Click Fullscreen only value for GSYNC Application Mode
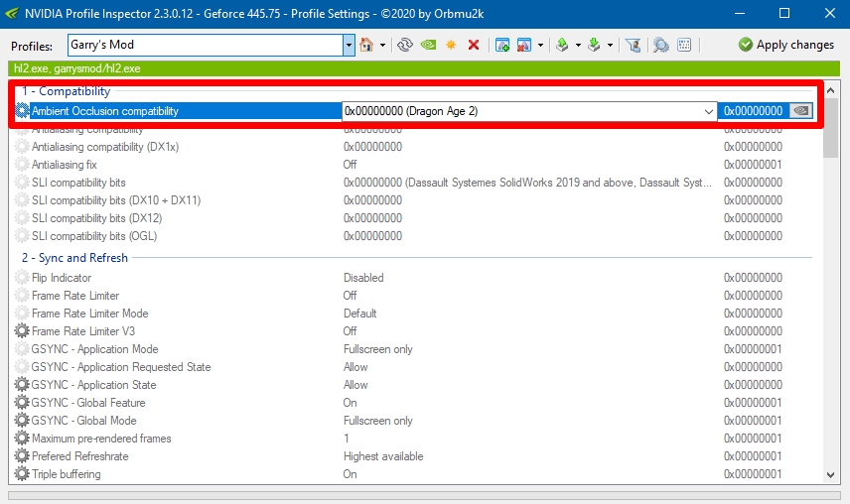850x504 pixels. [378, 349]
